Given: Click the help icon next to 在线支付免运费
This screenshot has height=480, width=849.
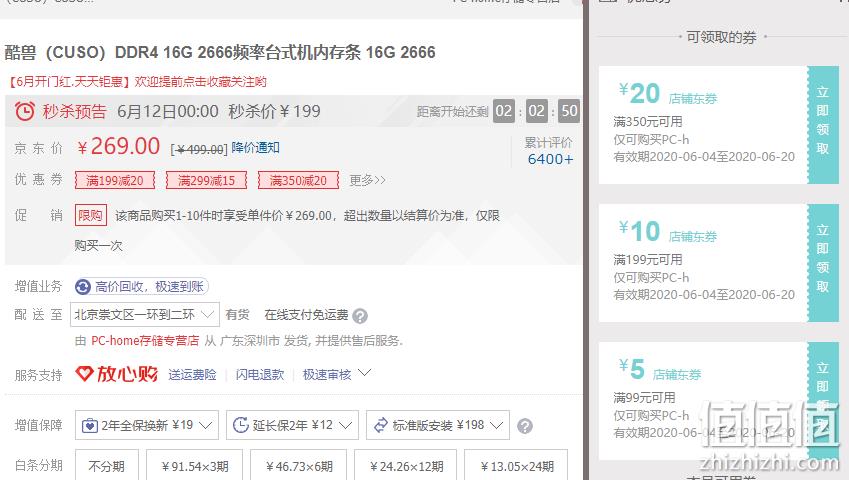Looking at the screenshot, I should 360,315.
